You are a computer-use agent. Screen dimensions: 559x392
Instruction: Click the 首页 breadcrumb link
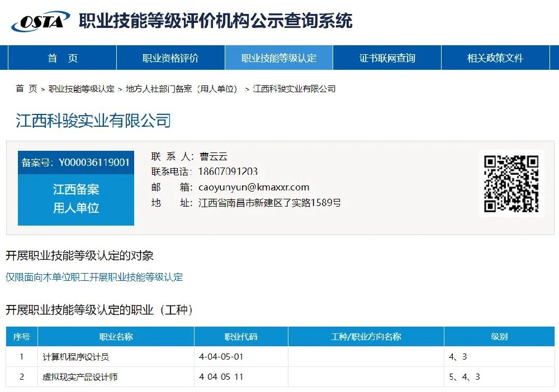(26, 89)
